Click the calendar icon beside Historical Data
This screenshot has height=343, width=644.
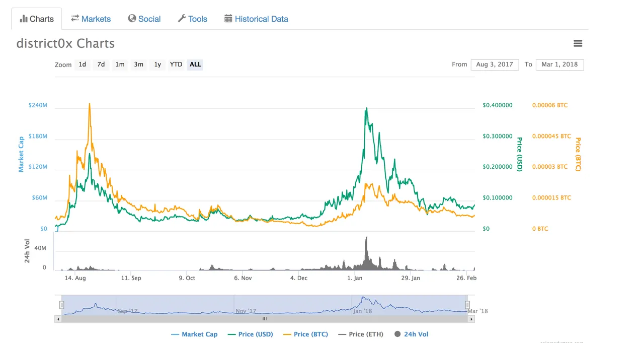(228, 18)
